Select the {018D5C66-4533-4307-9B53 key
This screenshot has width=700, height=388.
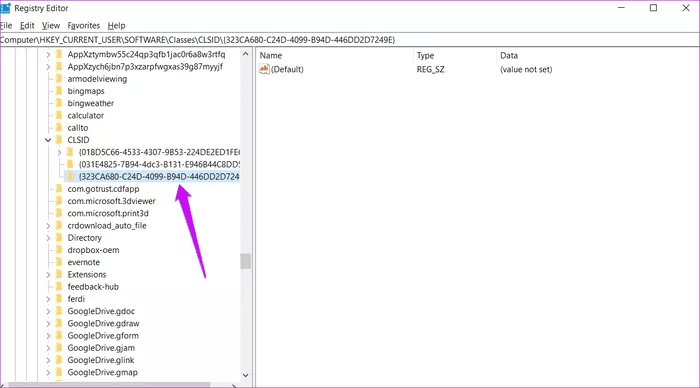pyautogui.click(x=159, y=152)
